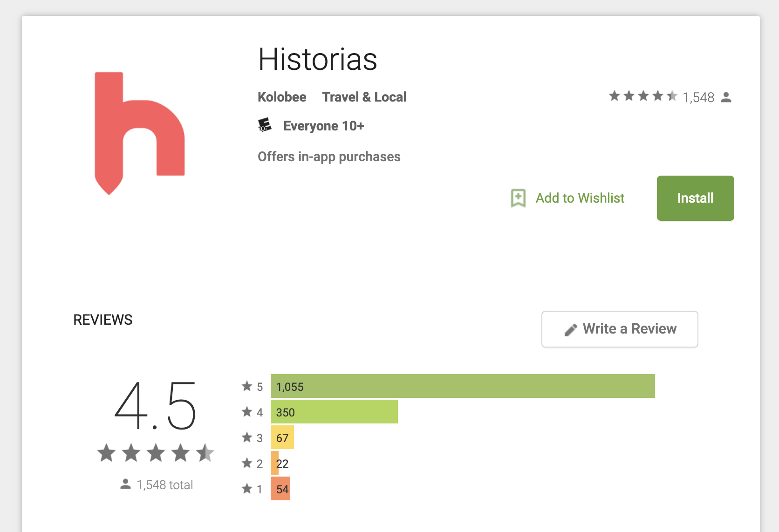Screen dimensions: 779x532
Task: Click the star icon of the 4 row
Action: [x=247, y=411]
